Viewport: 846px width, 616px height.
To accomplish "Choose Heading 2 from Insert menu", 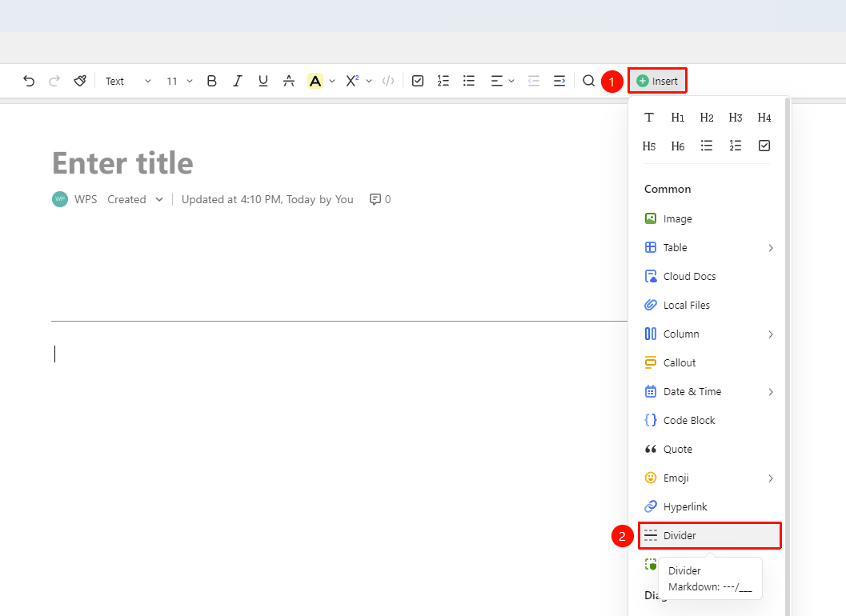I will tap(707, 118).
